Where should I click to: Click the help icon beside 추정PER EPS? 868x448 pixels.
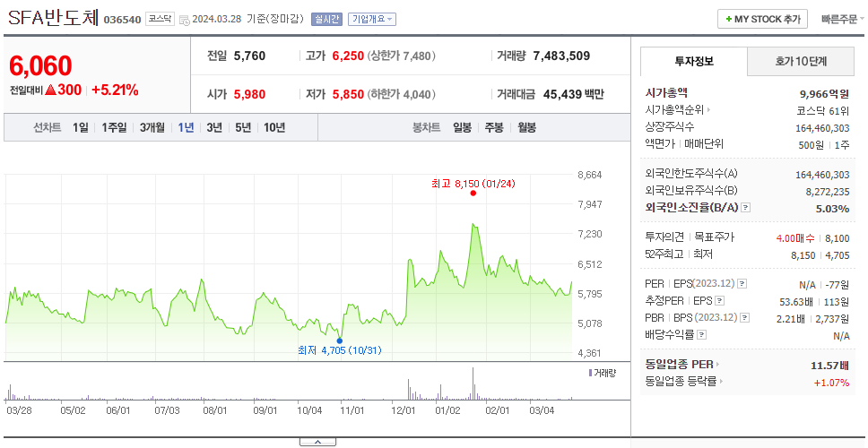(719, 301)
